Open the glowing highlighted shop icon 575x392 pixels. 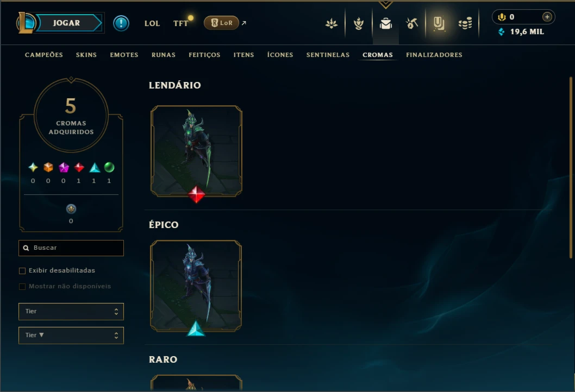439,23
